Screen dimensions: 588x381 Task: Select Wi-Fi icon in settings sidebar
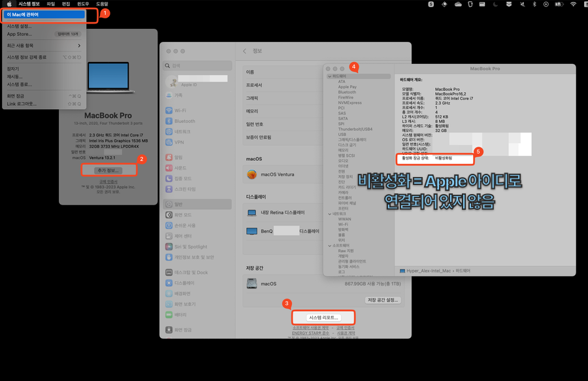pos(169,110)
